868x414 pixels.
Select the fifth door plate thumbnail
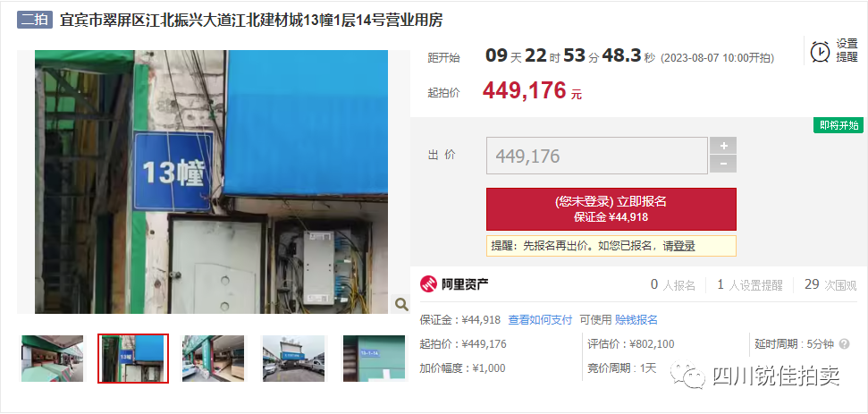(x=375, y=358)
